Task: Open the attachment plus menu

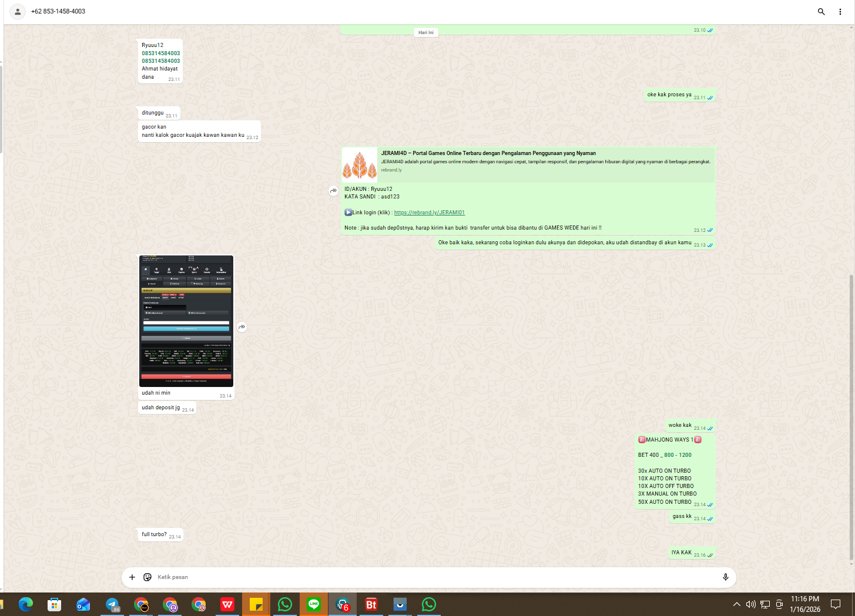Action: tap(132, 577)
